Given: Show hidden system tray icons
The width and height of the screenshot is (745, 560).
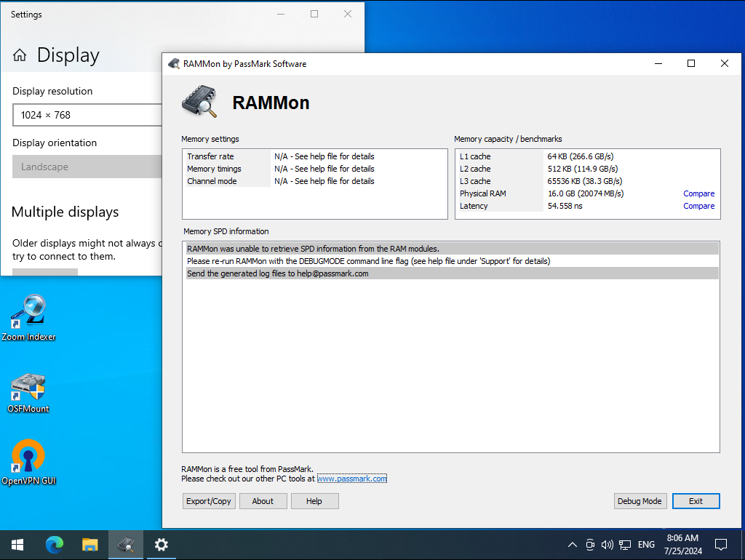Looking at the screenshot, I should point(572,544).
